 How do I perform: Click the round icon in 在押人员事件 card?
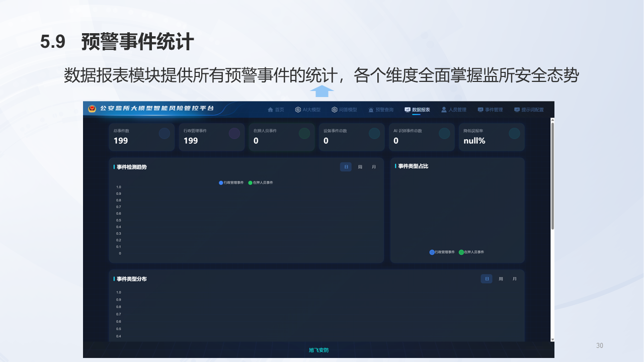click(304, 133)
